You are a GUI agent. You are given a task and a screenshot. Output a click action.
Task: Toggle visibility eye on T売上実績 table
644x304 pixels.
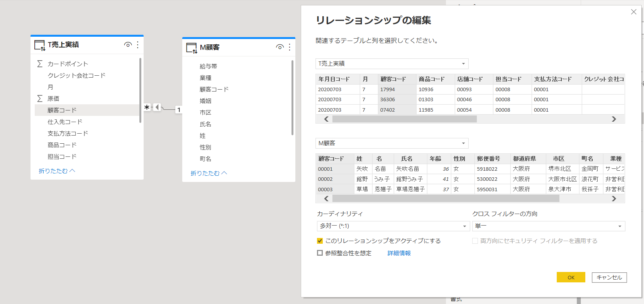click(x=128, y=45)
